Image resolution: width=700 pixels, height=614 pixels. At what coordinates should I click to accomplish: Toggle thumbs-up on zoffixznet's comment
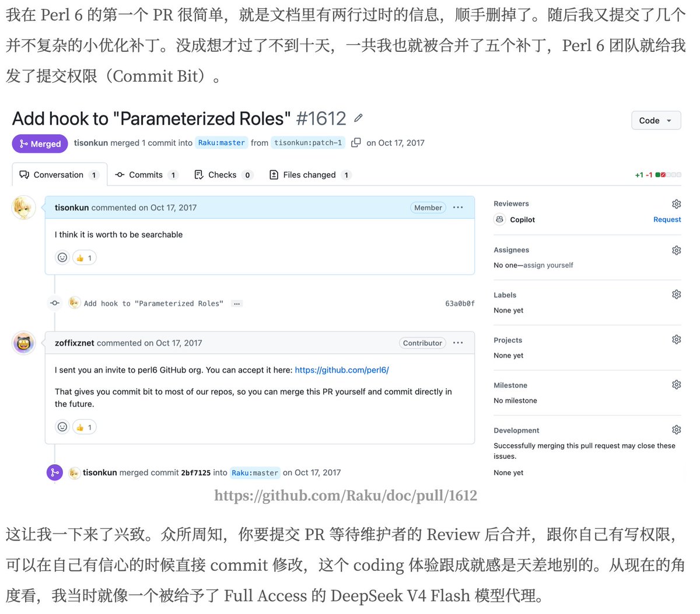click(x=85, y=427)
